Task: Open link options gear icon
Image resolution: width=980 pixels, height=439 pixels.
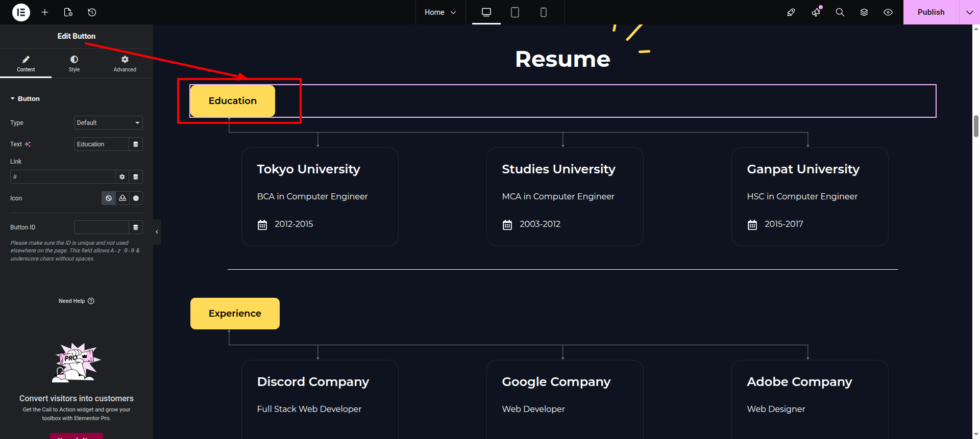Action: 122,177
